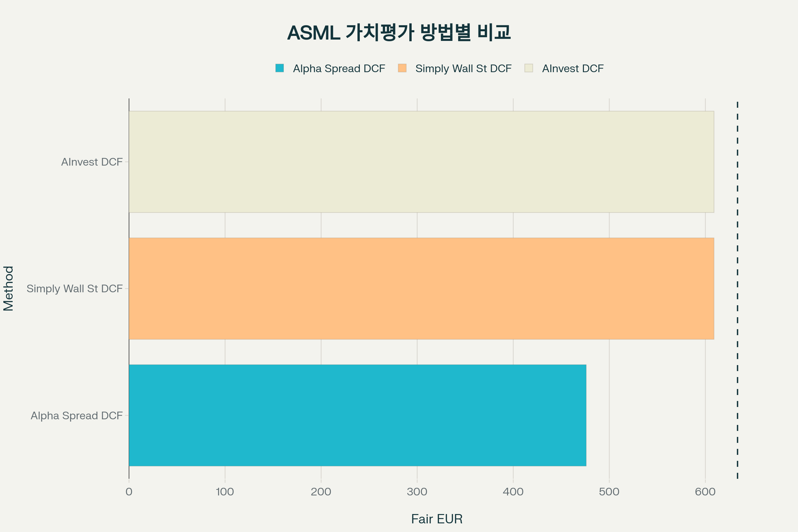Click the Fair EUR axis label
The image size is (798, 532).
click(x=436, y=519)
